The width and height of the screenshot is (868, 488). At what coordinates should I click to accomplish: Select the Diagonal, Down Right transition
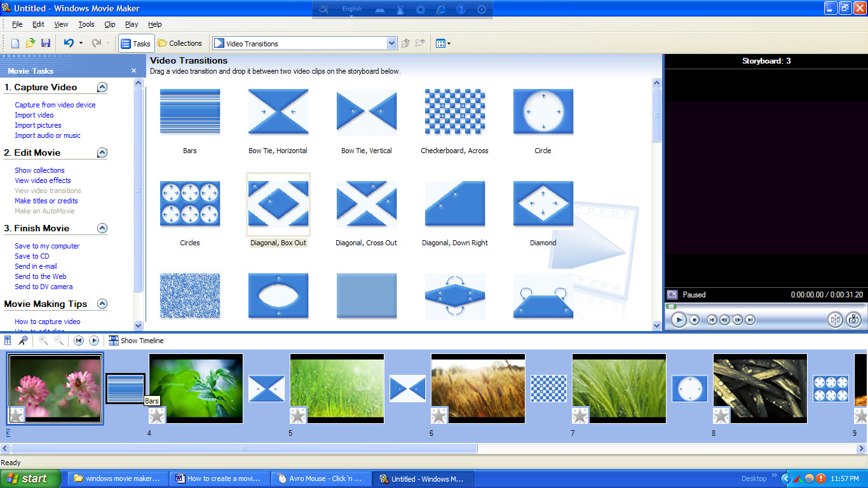[455, 204]
